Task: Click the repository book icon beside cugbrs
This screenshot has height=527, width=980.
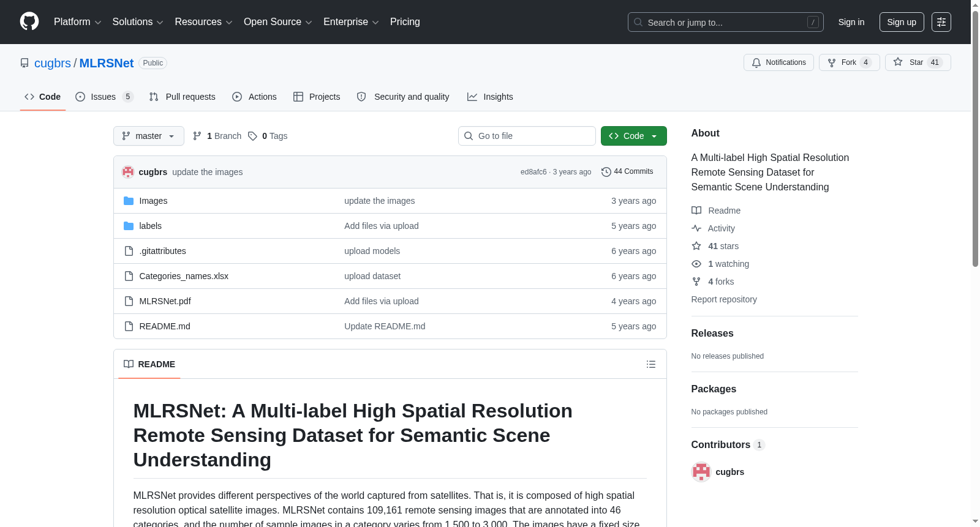Action: 24,63
